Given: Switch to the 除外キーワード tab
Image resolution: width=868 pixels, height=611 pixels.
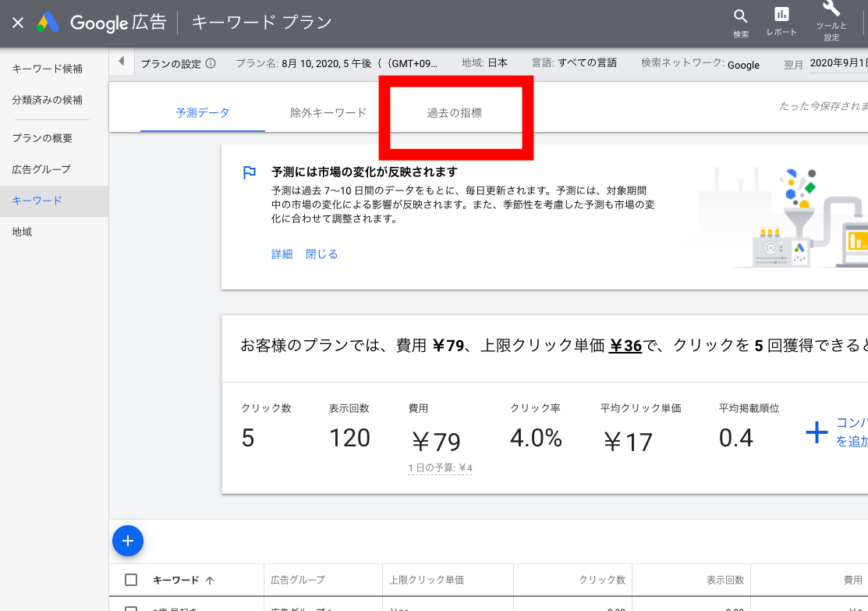Looking at the screenshot, I should [328, 113].
